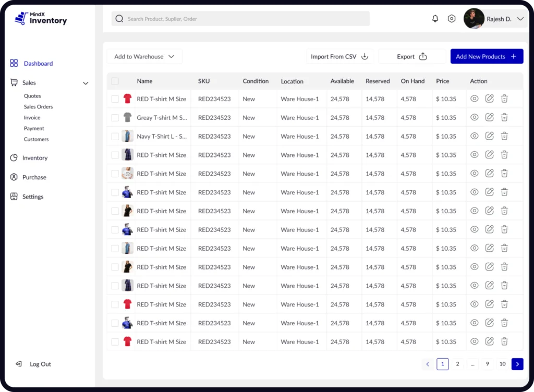
Task: Click the Add New Products button
Action: click(487, 56)
